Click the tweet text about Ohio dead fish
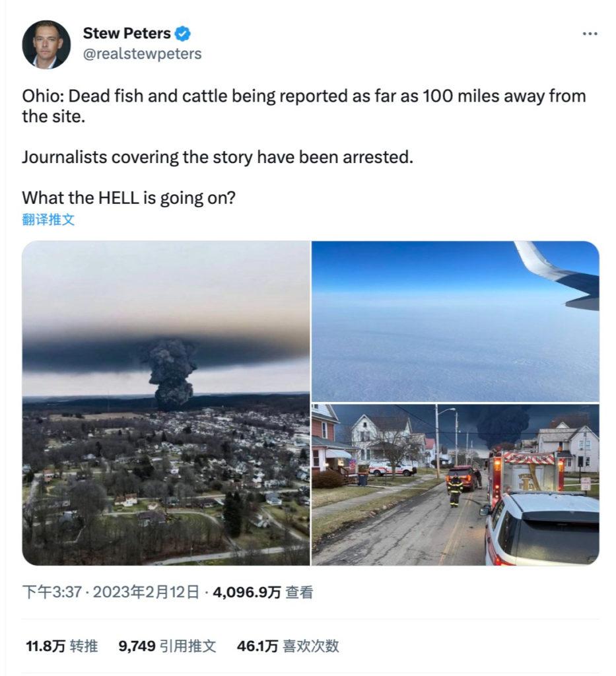The width and height of the screenshot is (616, 676). (304, 106)
